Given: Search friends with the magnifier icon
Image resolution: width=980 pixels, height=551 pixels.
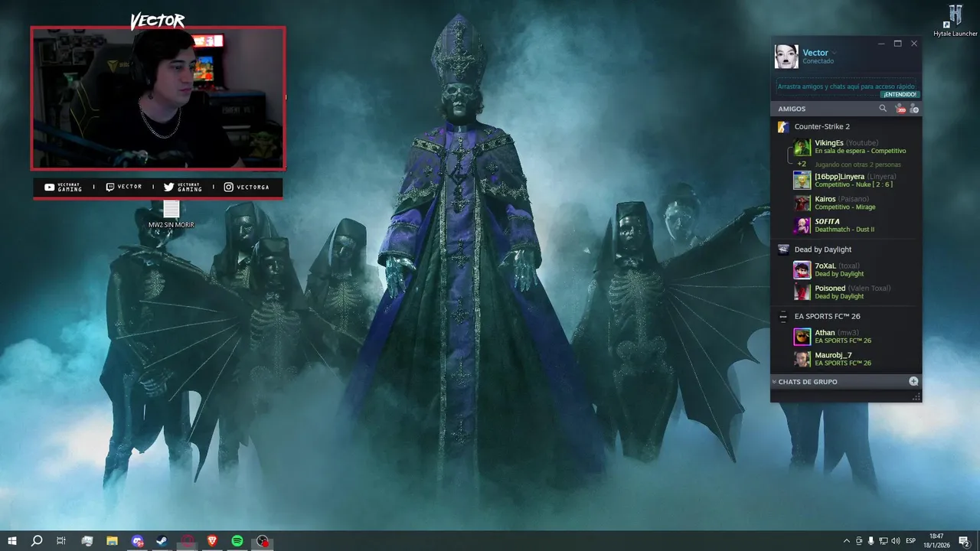Looking at the screenshot, I should pyautogui.click(x=883, y=109).
